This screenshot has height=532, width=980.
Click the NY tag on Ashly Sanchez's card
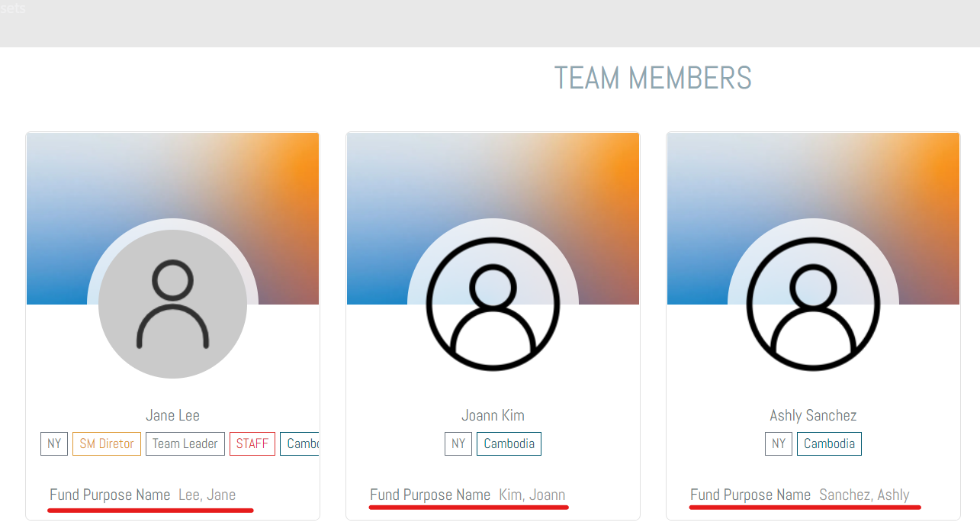tap(779, 443)
